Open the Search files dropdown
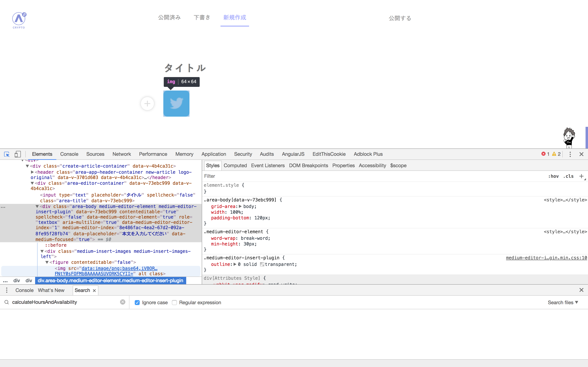This screenshot has width=588, height=367. point(563,302)
